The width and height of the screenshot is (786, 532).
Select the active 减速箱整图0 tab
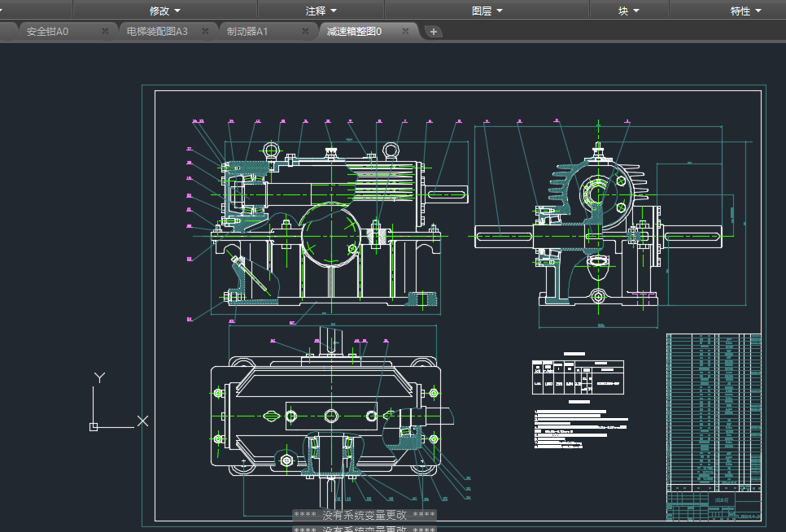[x=354, y=31]
